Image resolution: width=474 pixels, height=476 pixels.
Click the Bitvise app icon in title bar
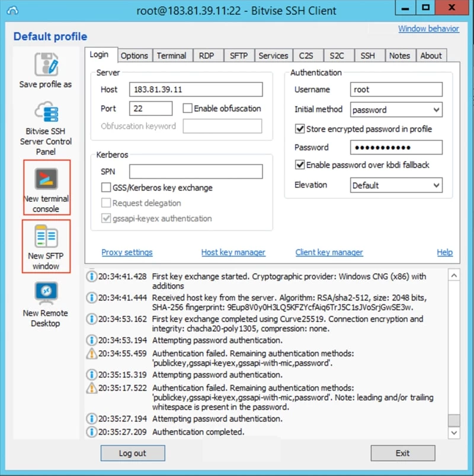tap(12, 11)
